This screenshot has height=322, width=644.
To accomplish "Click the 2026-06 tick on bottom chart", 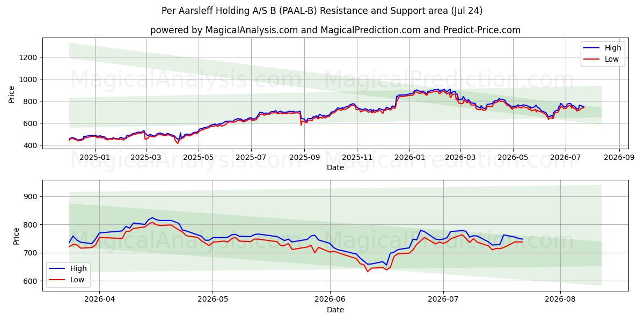I will pyautogui.click(x=330, y=299).
